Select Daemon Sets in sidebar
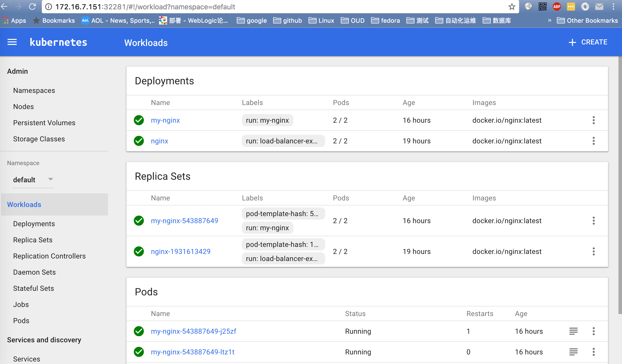Viewport: 622px width, 364px height. point(34,272)
